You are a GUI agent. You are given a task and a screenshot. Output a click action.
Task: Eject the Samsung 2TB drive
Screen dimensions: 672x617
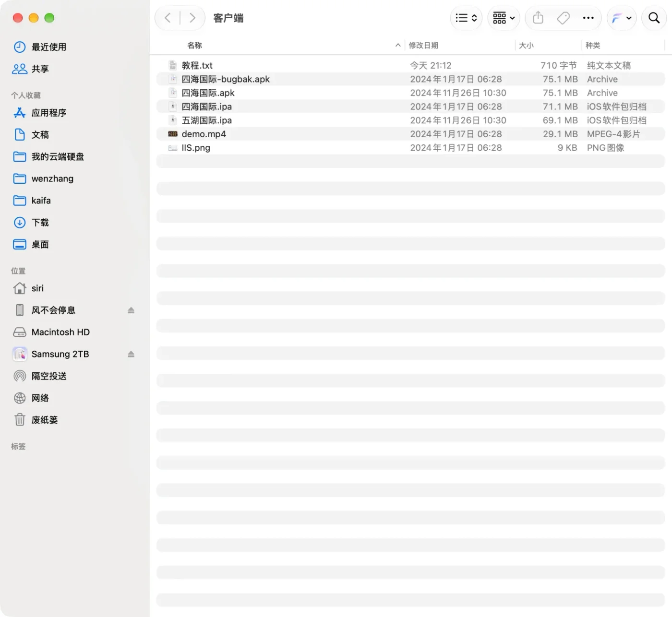point(131,354)
